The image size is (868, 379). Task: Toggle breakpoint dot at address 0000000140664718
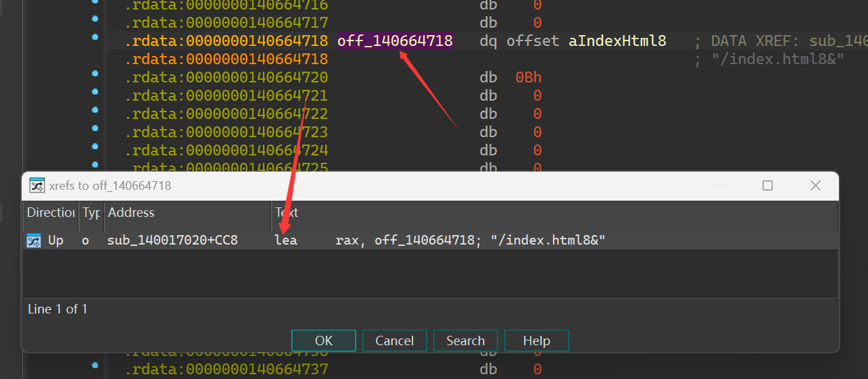click(x=95, y=36)
